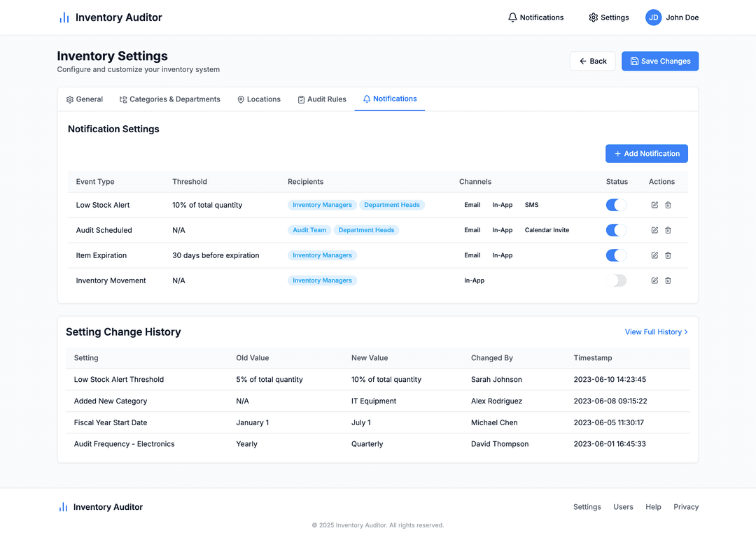Turn off Audit Scheduled status switch
756x542 pixels.
[x=616, y=230]
